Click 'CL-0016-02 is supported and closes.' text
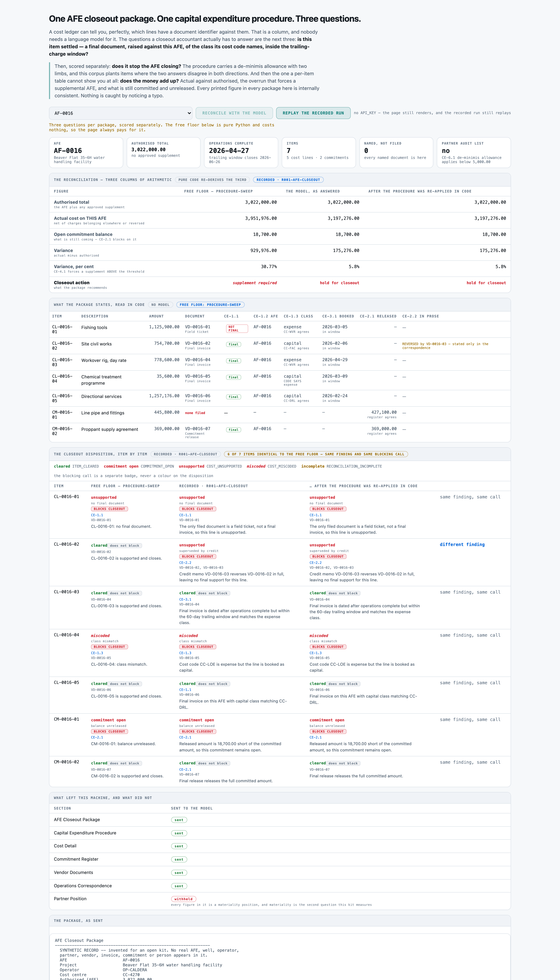This screenshot has height=980, width=560. [127, 558]
